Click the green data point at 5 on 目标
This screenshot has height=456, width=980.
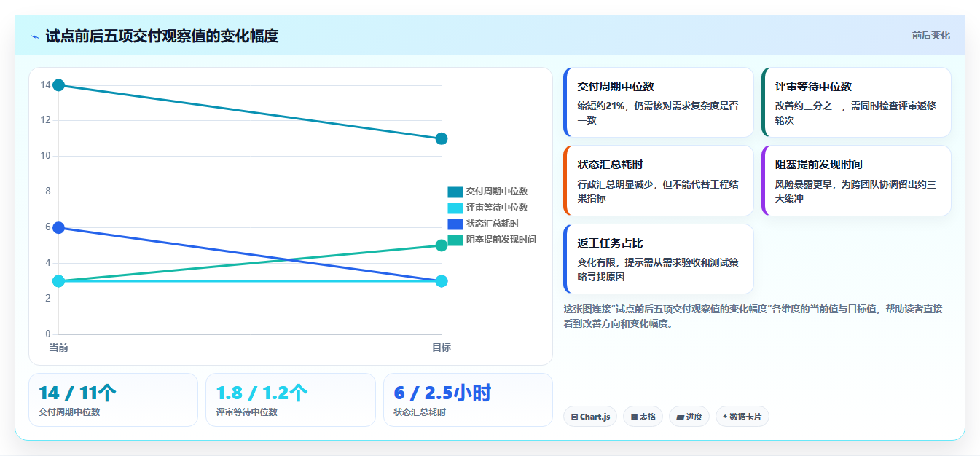click(441, 245)
